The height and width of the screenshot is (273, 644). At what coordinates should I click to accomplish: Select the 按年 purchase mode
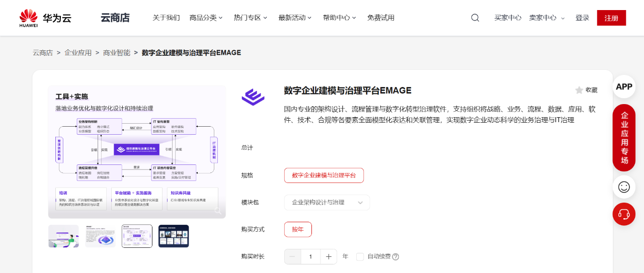pos(298,229)
